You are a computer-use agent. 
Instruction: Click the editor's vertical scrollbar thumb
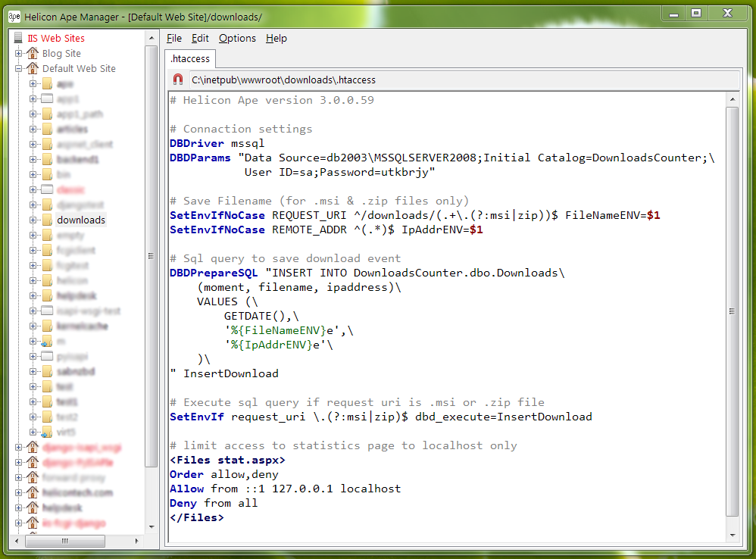[x=732, y=311]
